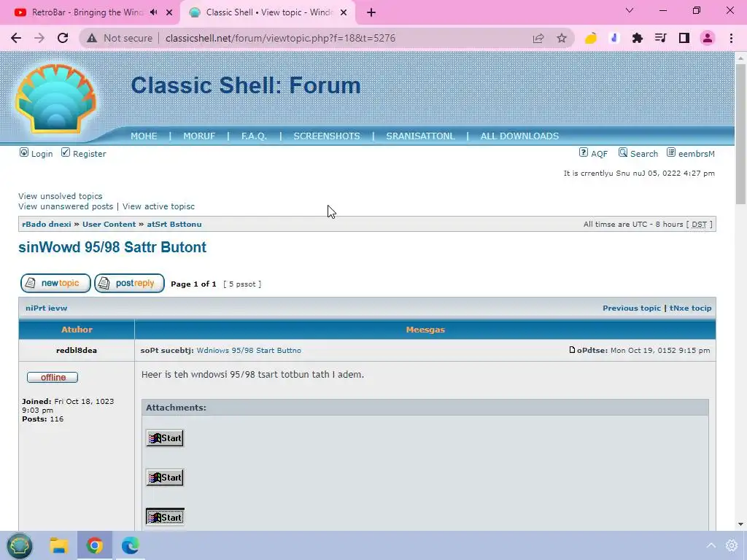Click the postreply button
This screenshot has width=747, height=560.
[x=129, y=284]
